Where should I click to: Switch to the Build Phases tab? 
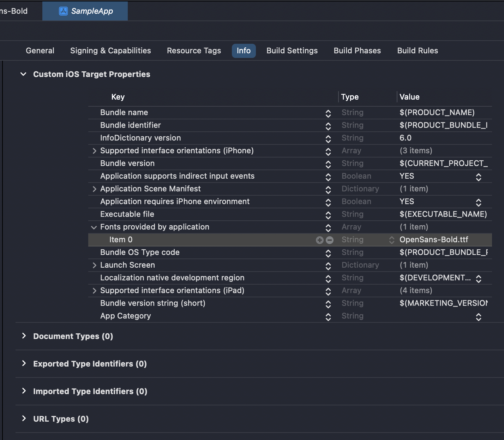357,50
